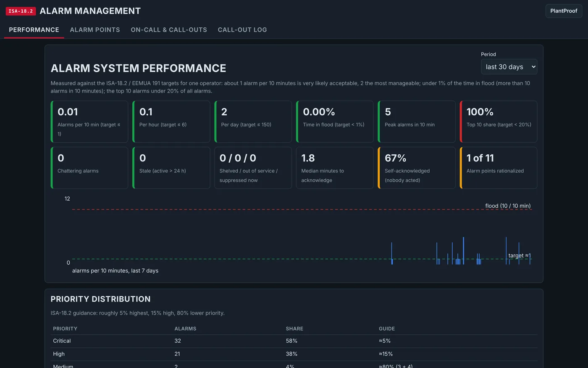Image resolution: width=588 pixels, height=368 pixels.
Task: Click the ISA-18.2 guidance description text
Action: (138, 313)
